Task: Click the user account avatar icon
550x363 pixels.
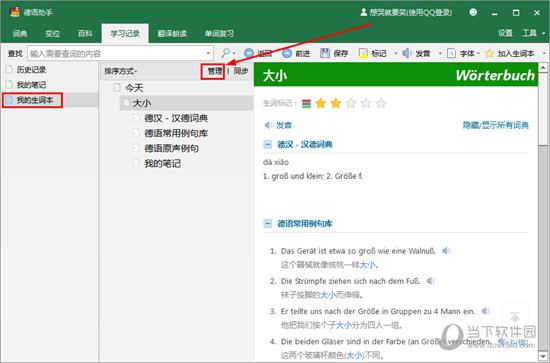Action: pos(364,13)
